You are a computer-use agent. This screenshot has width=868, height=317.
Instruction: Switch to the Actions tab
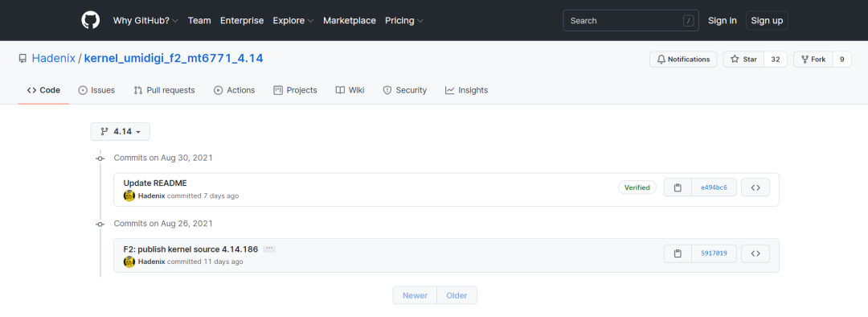point(234,90)
